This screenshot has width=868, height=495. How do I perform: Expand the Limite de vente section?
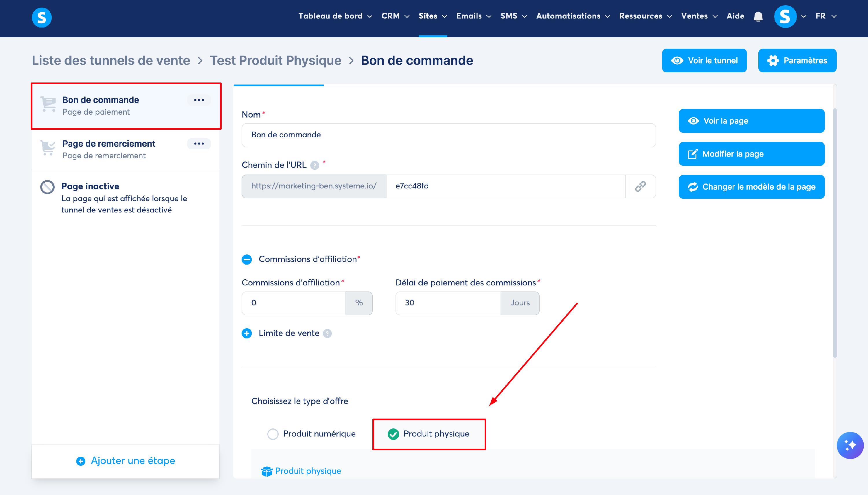click(x=247, y=333)
